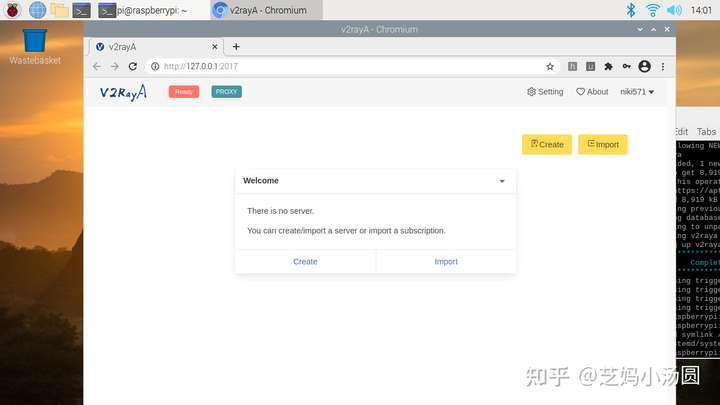View site information icon in address bar
The height and width of the screenshot is (405, 720).
coord(155,67)
